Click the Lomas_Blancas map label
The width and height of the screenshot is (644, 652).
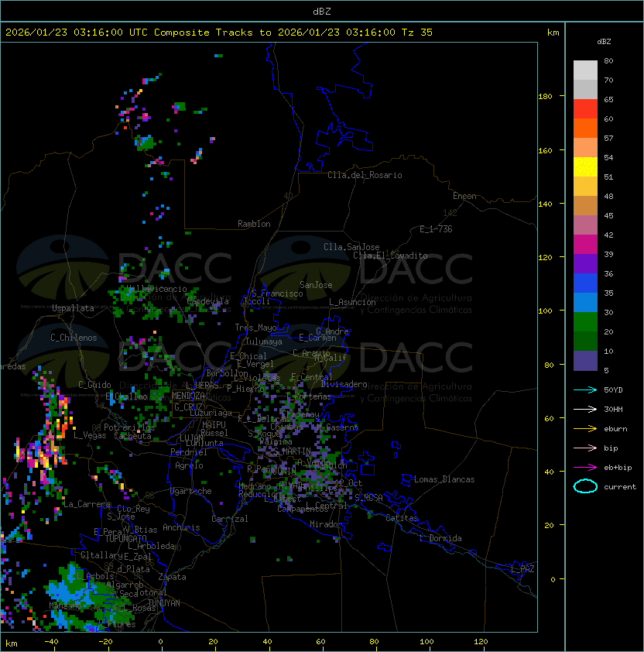tap(444, 479)
